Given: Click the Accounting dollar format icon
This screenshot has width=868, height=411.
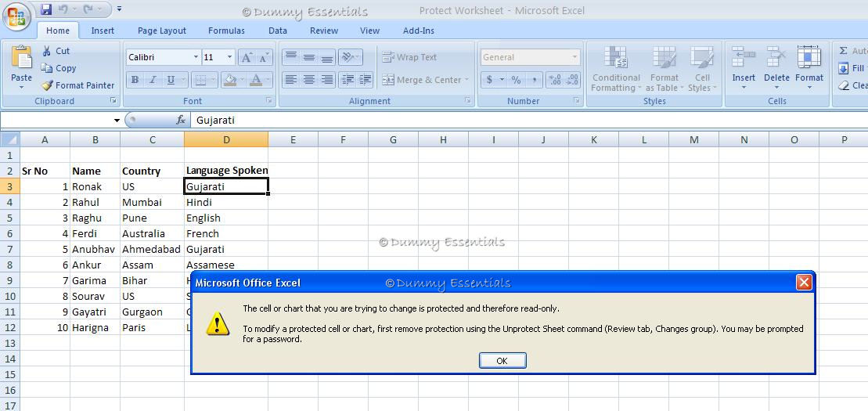Looking at the screenshot, I should [489, 80].
